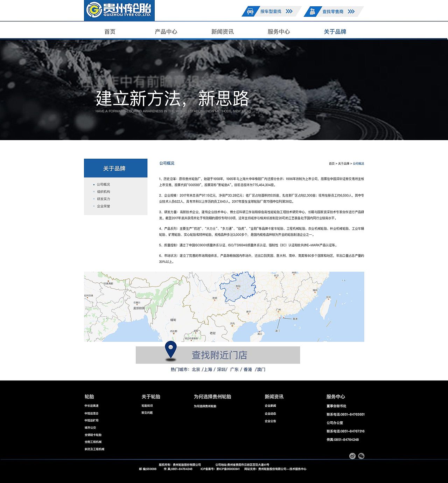Click the 关于品牌 sidebar header
Image resolution: width=448 pixels, height=483 pixels.
(115, 168)
